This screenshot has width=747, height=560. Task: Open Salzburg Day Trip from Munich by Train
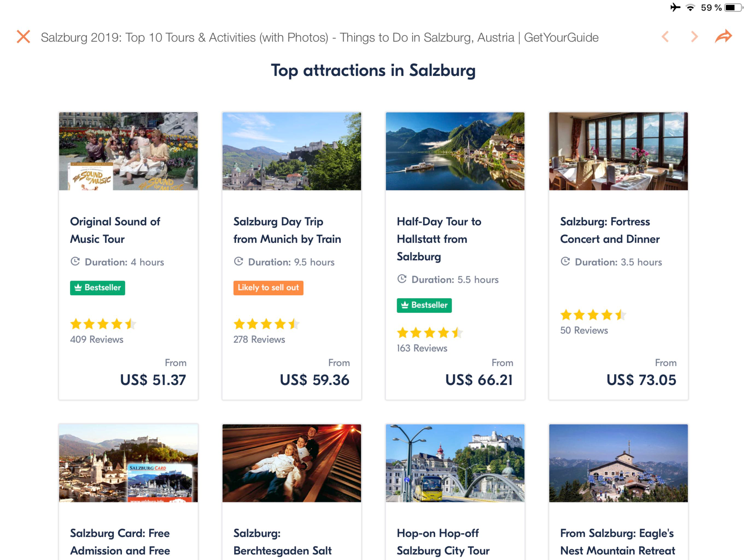[287, 230]
